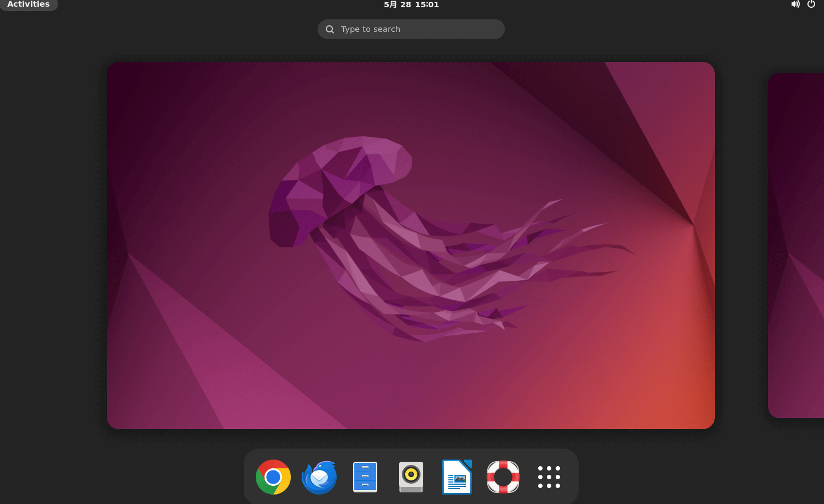Click the volume icon in top bar

point(795,4)
